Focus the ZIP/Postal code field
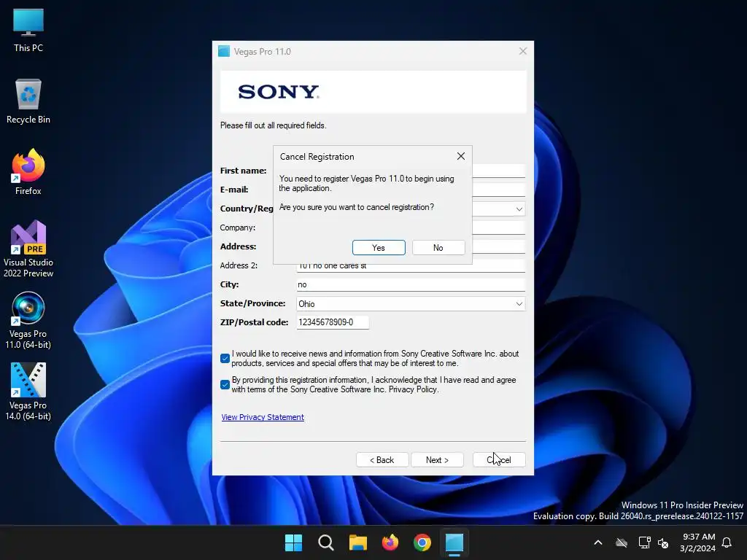Screen dimensions: 747x560 coord(333,322)
